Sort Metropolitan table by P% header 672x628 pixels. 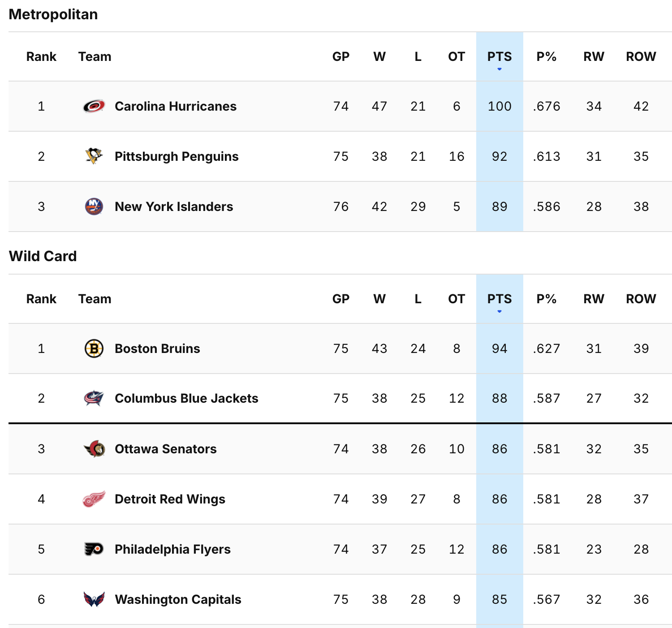point(547,57)
